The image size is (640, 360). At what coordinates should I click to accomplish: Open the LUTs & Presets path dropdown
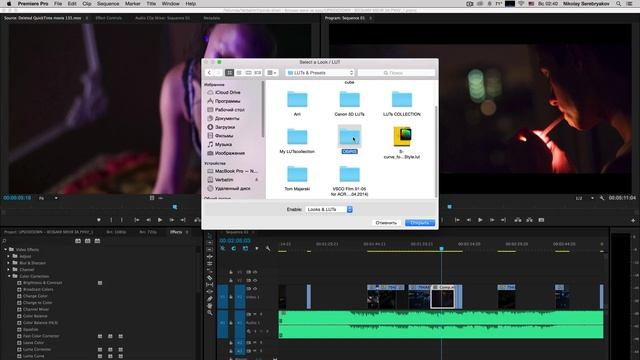[x=320, y=73]
